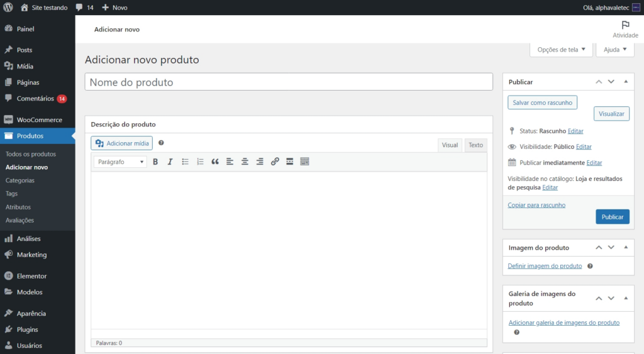Image resolution: width=644 pixels, height=354 pixels.
Task: Switch to Texto editor tab
Action: [x=475, y=145]
